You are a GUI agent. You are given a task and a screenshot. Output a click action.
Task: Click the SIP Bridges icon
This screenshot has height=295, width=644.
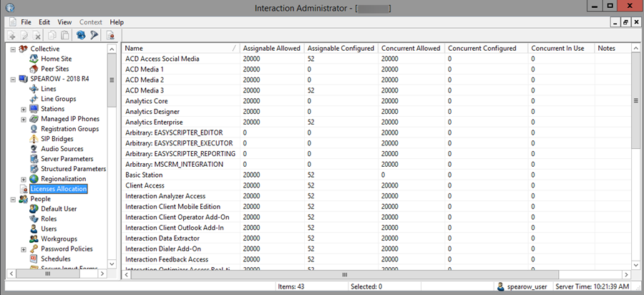coord(34,139)
